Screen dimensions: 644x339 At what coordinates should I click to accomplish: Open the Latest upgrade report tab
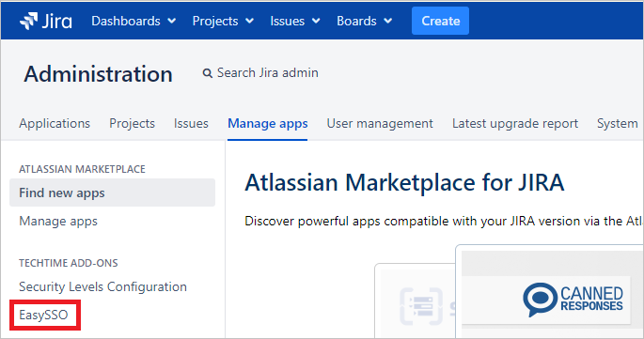pyautogui.click(x=515, y=124)
